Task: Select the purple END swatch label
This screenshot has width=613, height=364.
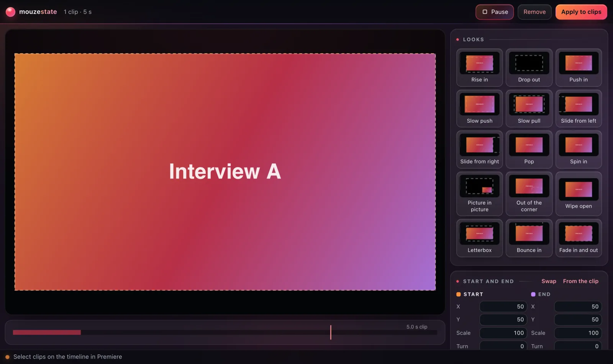Action: tap(541, 294)
